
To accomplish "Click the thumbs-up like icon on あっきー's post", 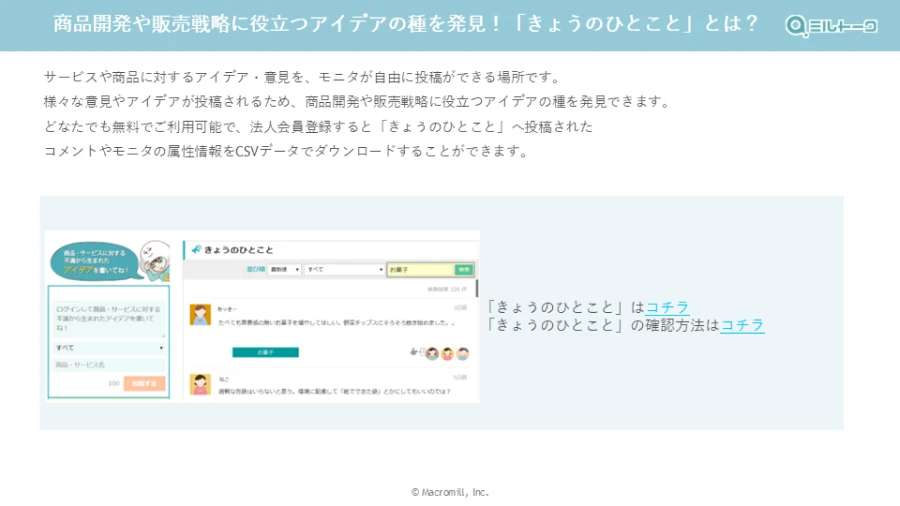I will tap(413, 352).
